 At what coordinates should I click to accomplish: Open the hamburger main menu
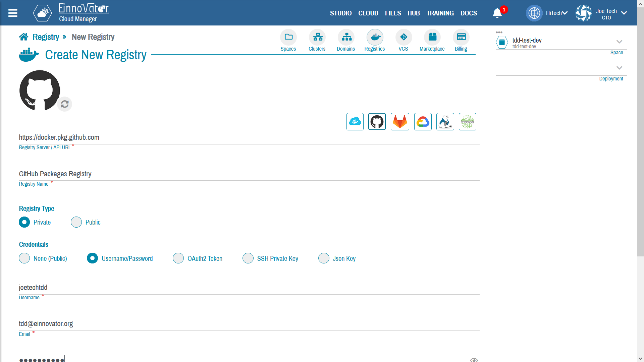(13, 13)
